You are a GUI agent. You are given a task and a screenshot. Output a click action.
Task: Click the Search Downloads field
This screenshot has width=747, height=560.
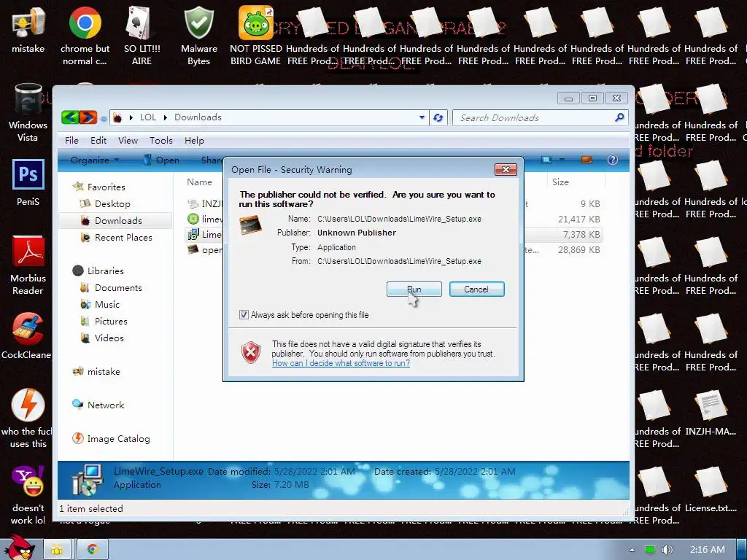[x=541, y=117]
